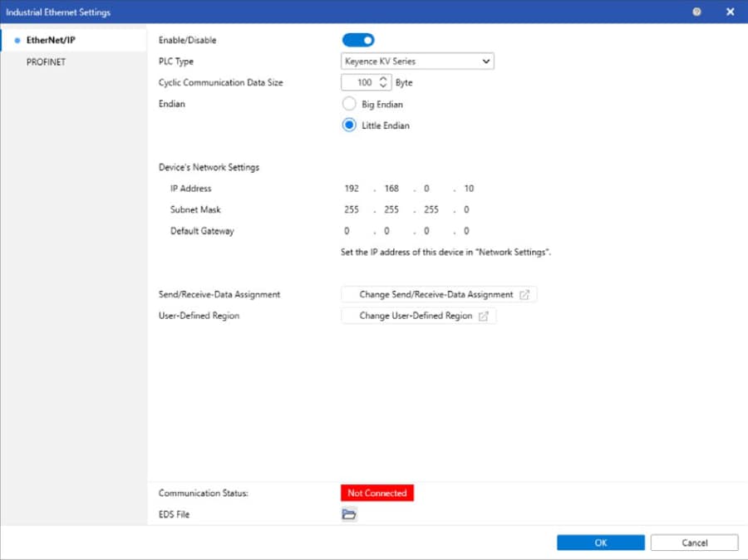Increase Cyclic Communication Data Size value
This screenshot has width=748, height=560.
pos(383,79)
